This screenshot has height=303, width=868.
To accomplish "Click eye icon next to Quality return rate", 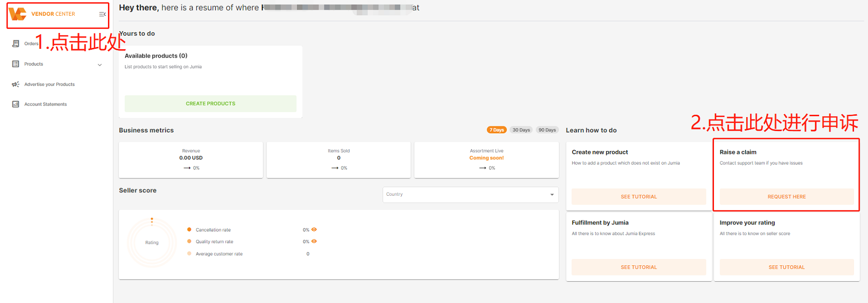I will pos(314,241).
